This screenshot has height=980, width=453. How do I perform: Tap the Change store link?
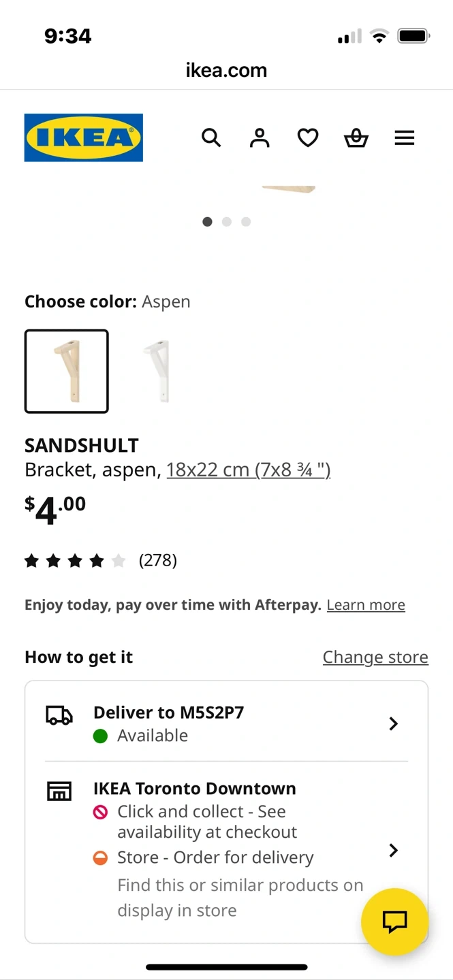point(375,657)
